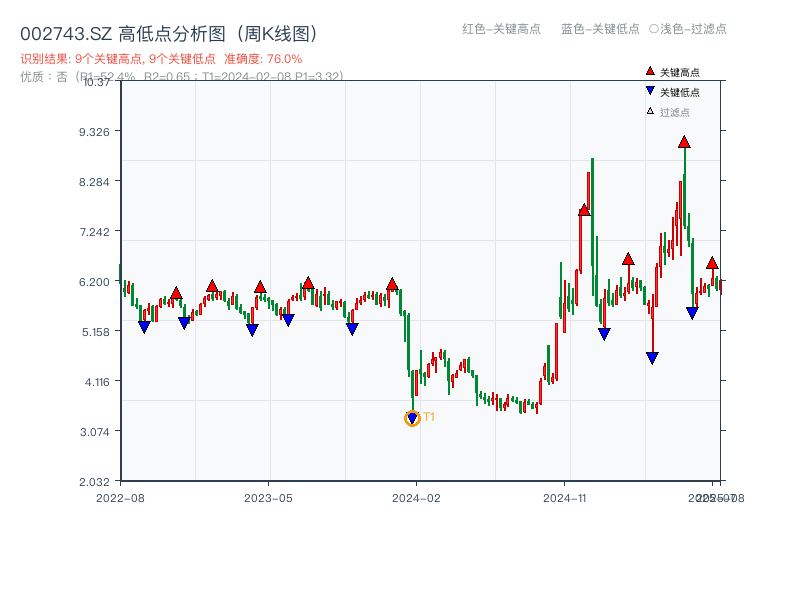Select the blue low marker just before 2023-05
This screenshot has height=600, width=800.
tap(252, 330)
